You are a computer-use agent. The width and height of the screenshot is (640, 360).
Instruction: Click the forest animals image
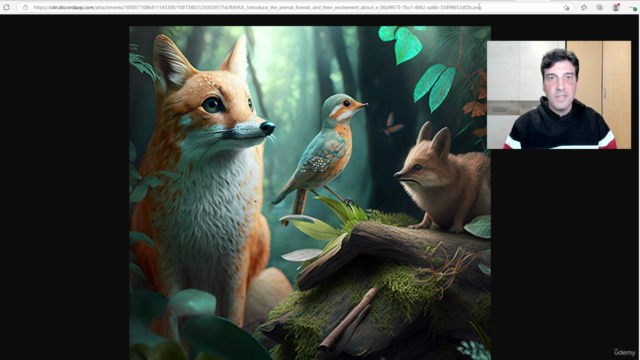[310, 193]
